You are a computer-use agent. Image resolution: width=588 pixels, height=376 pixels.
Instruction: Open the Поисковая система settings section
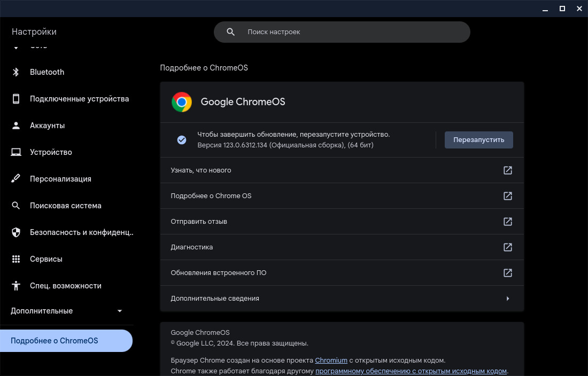pos(66,206)
